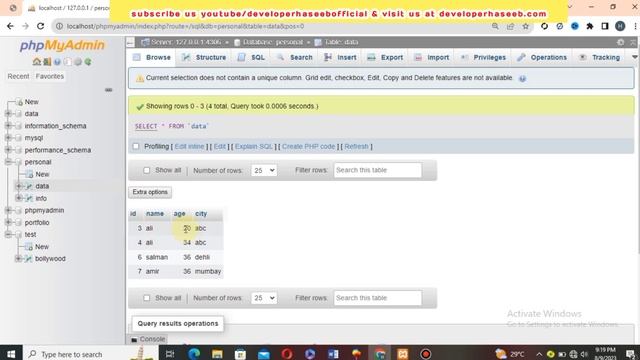
Task: Check bottom Show all checkbox
Action: (x=147, y=298)
